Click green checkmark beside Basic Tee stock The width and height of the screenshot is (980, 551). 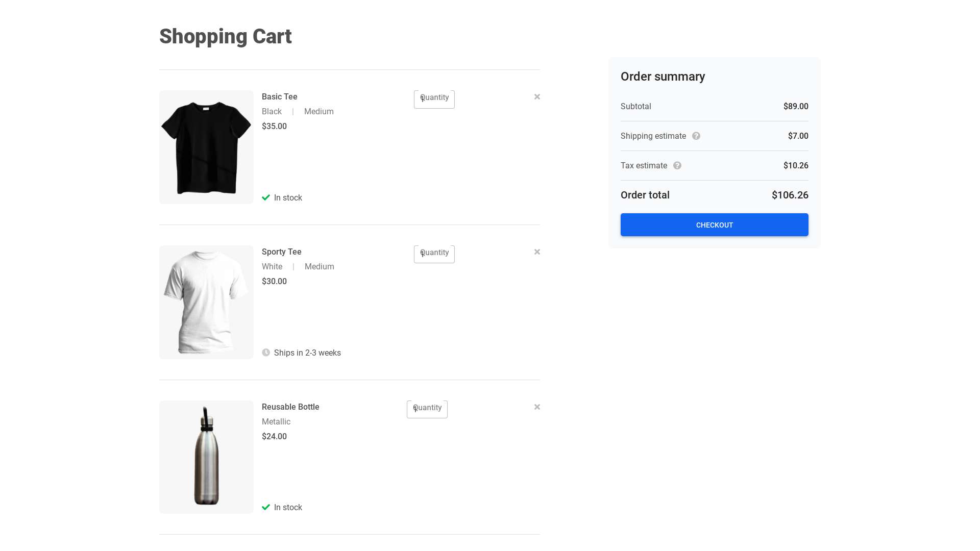pyautogui.click(x=266, y=198)
